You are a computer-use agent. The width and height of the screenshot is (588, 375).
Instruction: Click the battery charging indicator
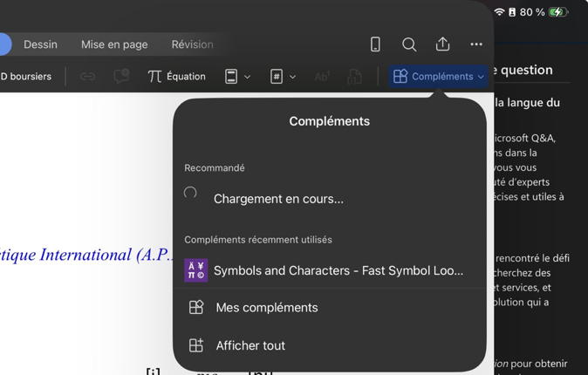[558, 12]
